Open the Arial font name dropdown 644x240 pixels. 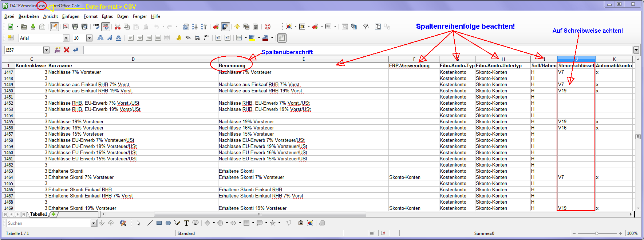point(66,38)
